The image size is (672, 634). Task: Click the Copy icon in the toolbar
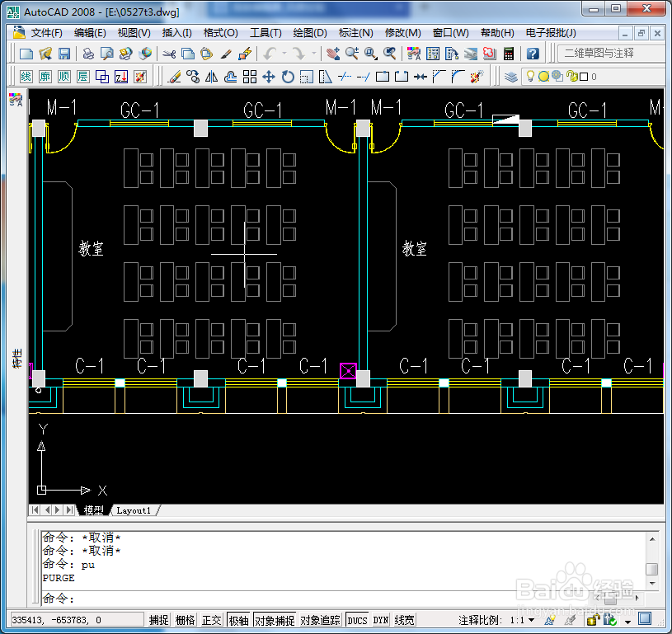tap(188, 54)
